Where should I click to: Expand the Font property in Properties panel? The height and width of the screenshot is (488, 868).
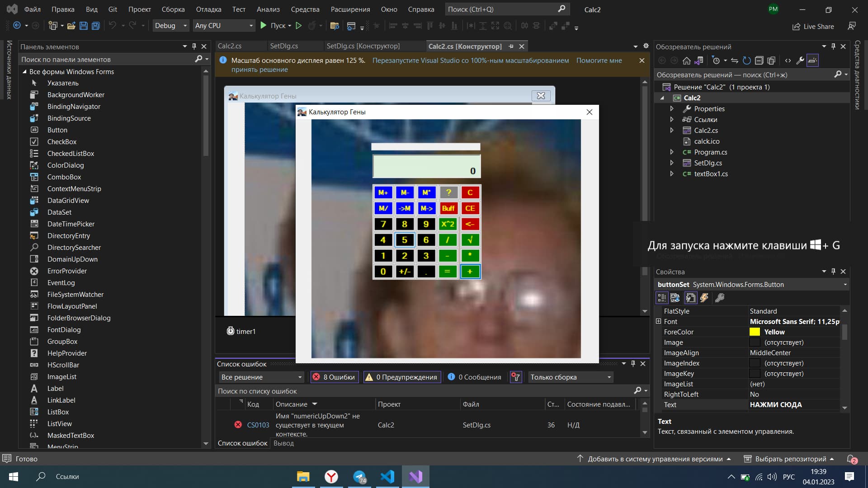[659, 321]
